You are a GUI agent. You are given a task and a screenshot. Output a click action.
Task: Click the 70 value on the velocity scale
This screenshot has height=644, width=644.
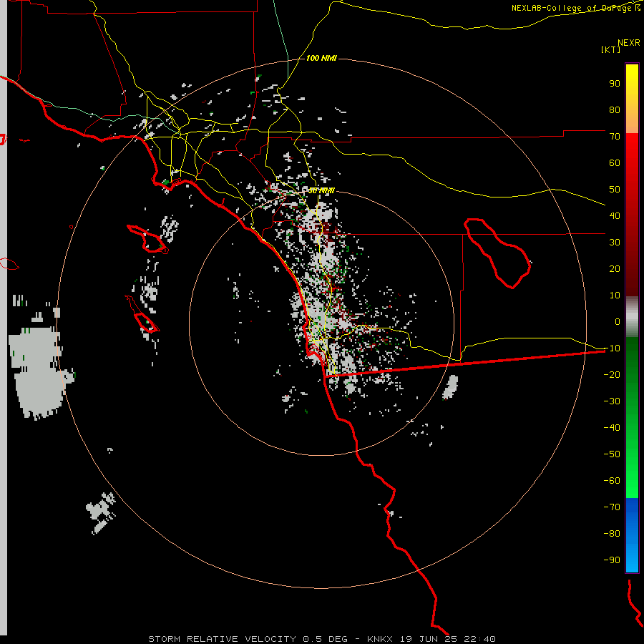(x=615, y=137)
